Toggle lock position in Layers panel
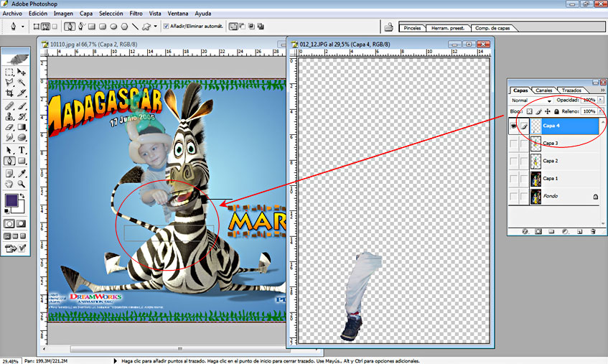Viewport: 608px width, 364px height. [x=548, y=112]
